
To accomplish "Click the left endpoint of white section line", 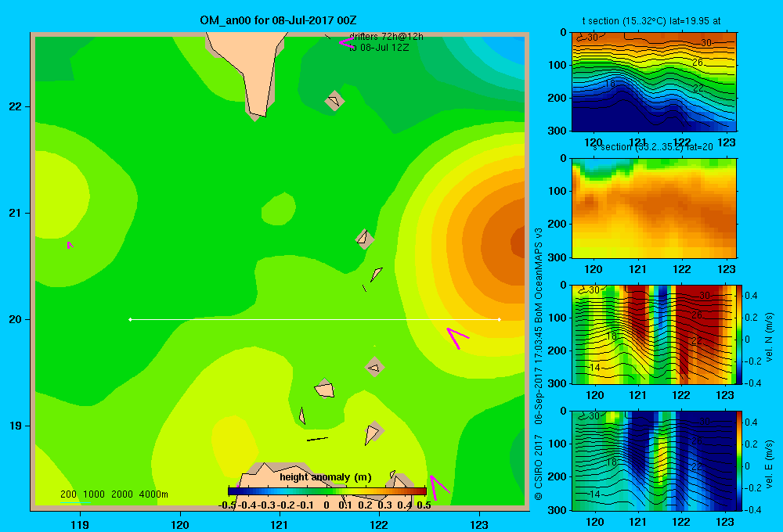I will point(130,319).
